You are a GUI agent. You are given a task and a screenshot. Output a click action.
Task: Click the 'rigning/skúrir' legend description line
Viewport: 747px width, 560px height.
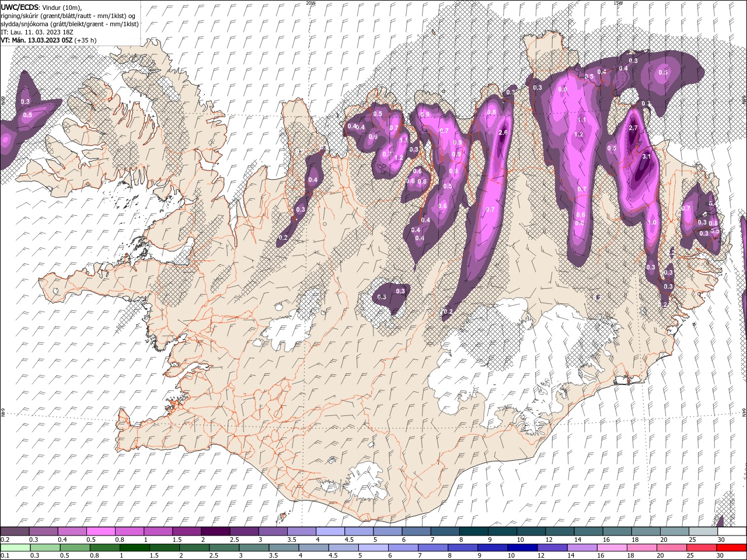pyautogui.click(x=68, y=15)
